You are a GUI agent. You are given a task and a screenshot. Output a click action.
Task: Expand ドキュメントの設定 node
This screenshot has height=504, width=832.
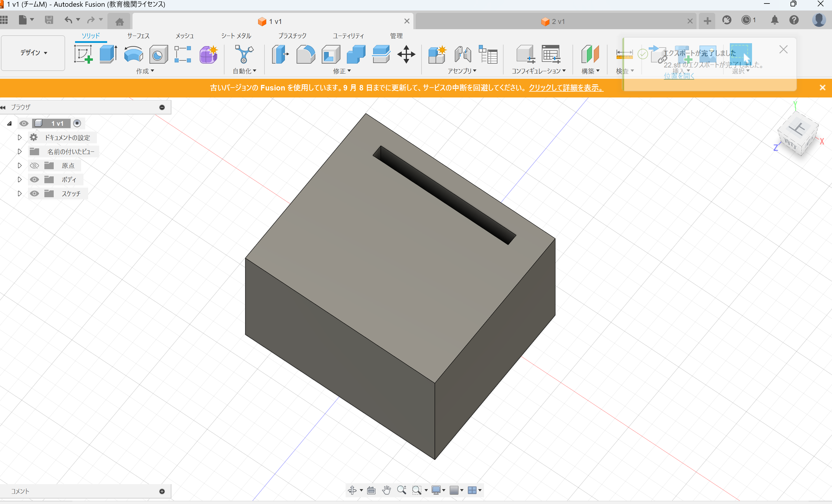pos(20,137)
